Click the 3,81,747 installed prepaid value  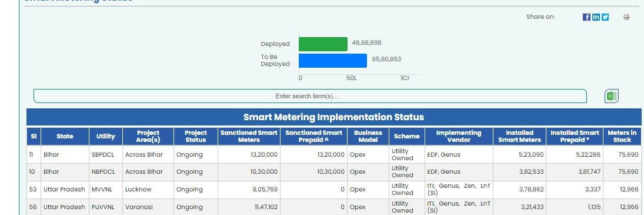click(589, 172)
